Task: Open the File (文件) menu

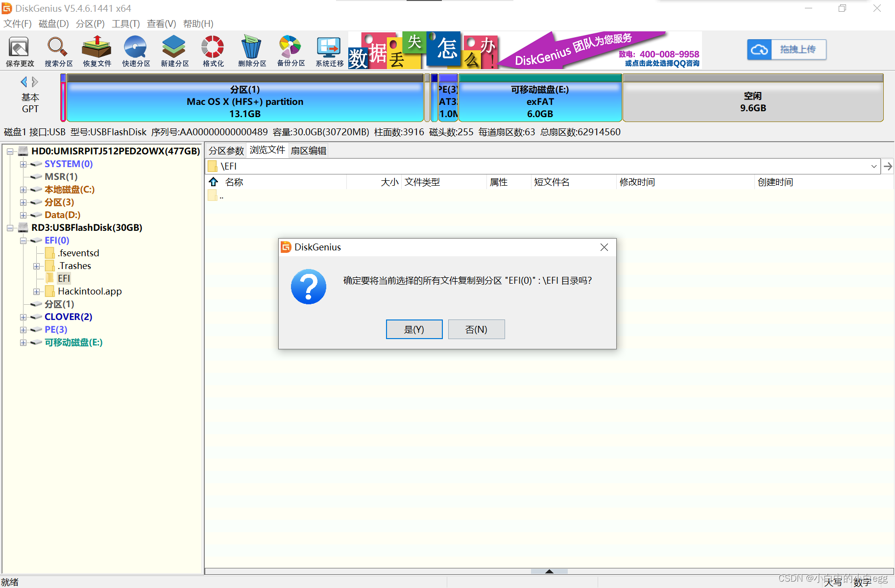Action: coord(18,24)
